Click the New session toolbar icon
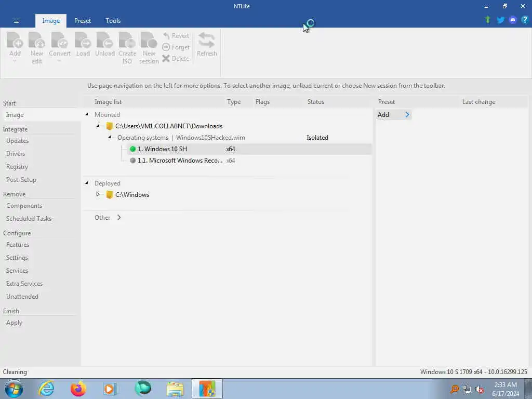The width and height of the screenshot is (532, 399). pos(149,40)
